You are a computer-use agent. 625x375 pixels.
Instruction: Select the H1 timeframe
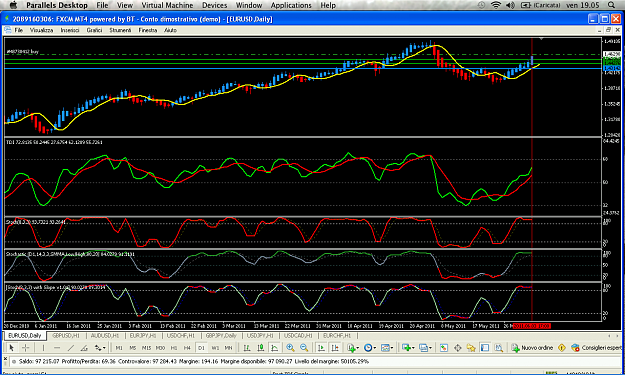tap(174, 348)
